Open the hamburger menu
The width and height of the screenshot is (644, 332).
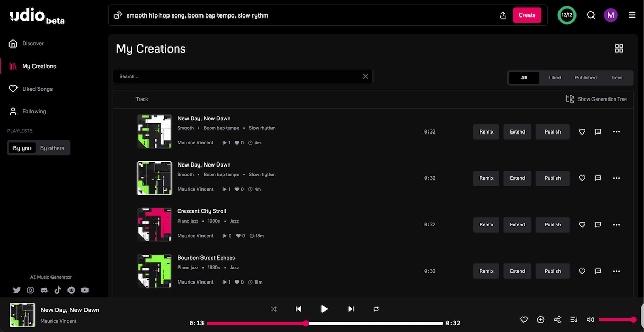632,15
